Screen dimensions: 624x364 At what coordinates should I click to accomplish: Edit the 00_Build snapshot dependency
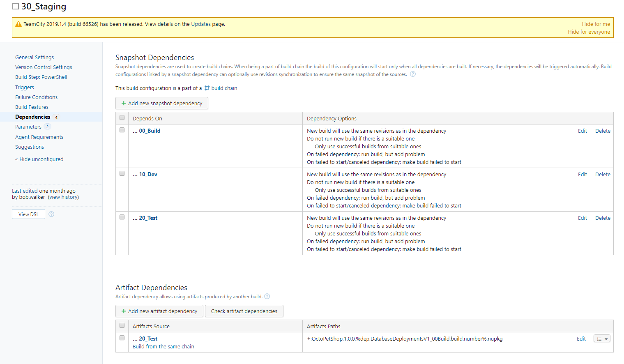pos(582,131)
